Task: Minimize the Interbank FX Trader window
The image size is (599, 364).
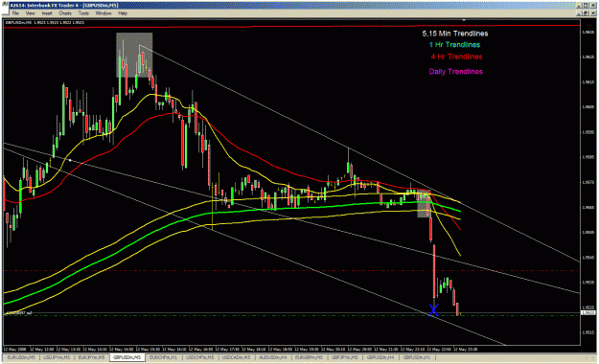Action: (580, 6)
